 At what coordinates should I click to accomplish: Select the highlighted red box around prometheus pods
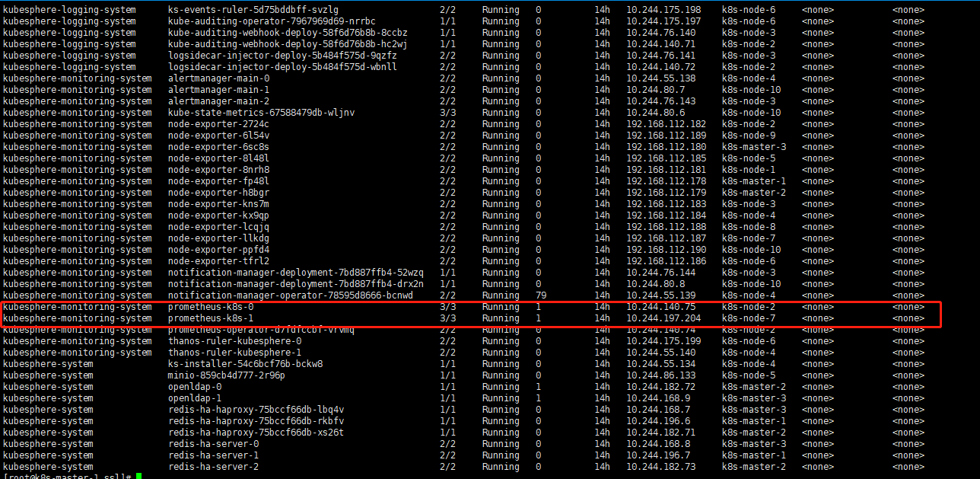click(471, 312)
